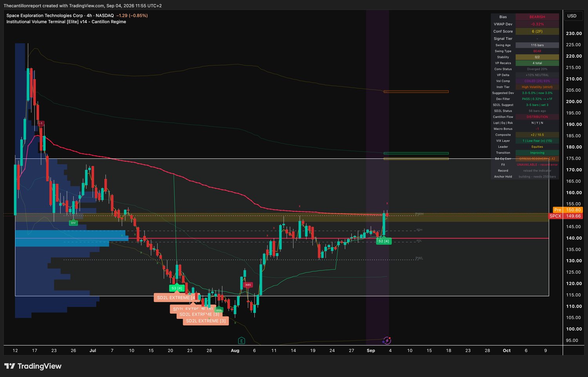Viewport: 588px width, 377px height.
Task: Click the 3.0-5.0% | now 3.0% value
Action: [x=537, y=93]
